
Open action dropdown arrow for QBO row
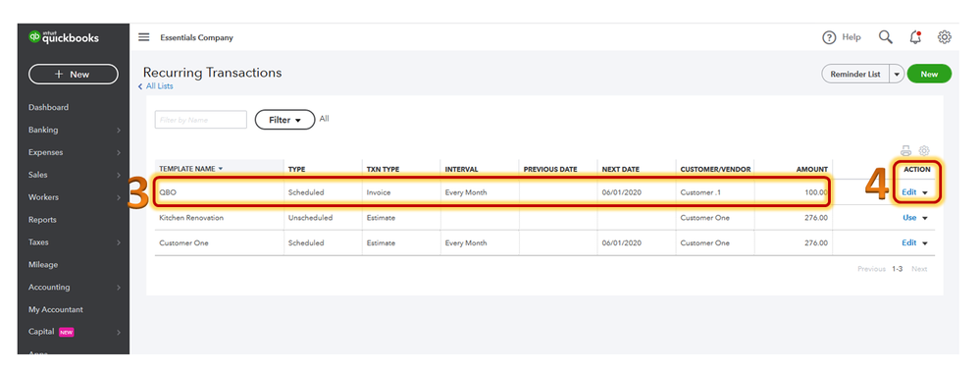coord(925,193)
